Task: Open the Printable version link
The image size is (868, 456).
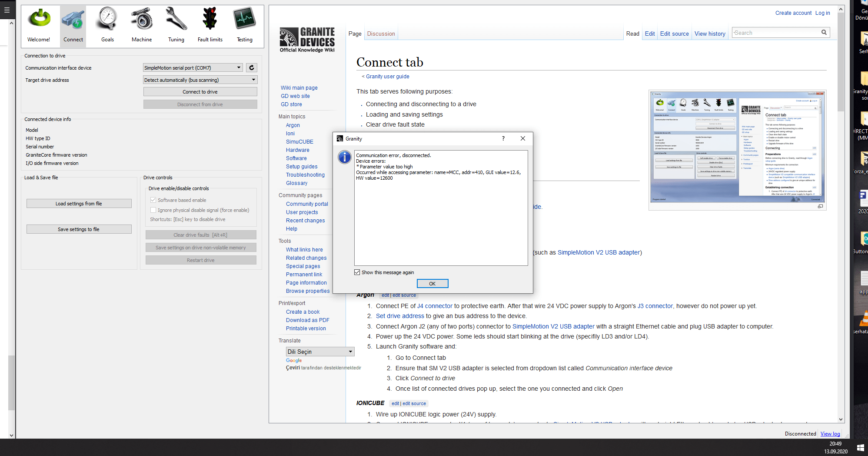Action: click(x=306, y=329)
